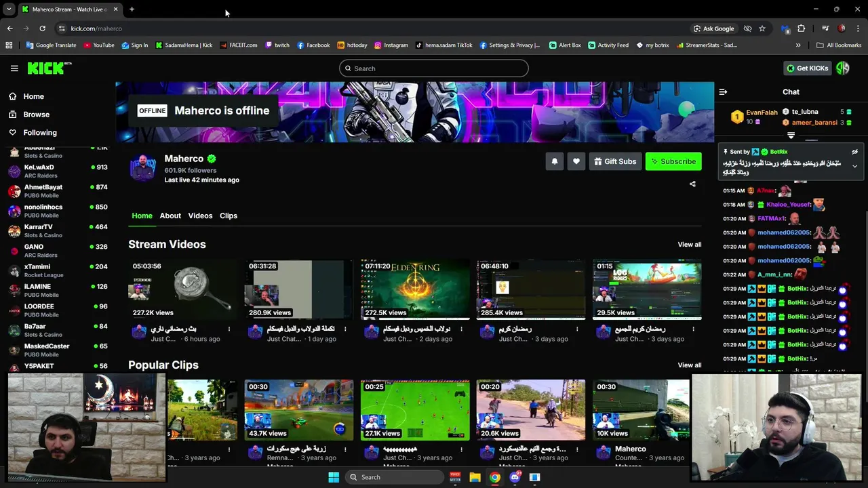Image resolution: width=868 pixels, height=488 pixels.
Task: Toggle the notification bell for Maherco
Action: tap(554, 161)
